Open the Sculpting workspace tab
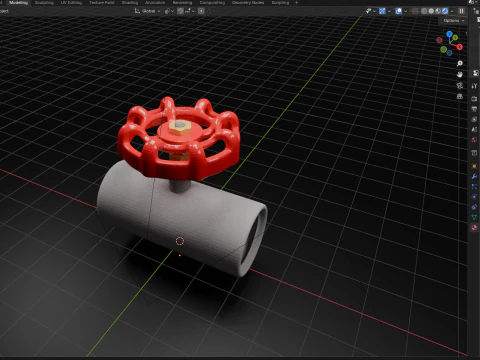This screenshot has height=360, width=480. pyautogui.click(x=44, y=3)
